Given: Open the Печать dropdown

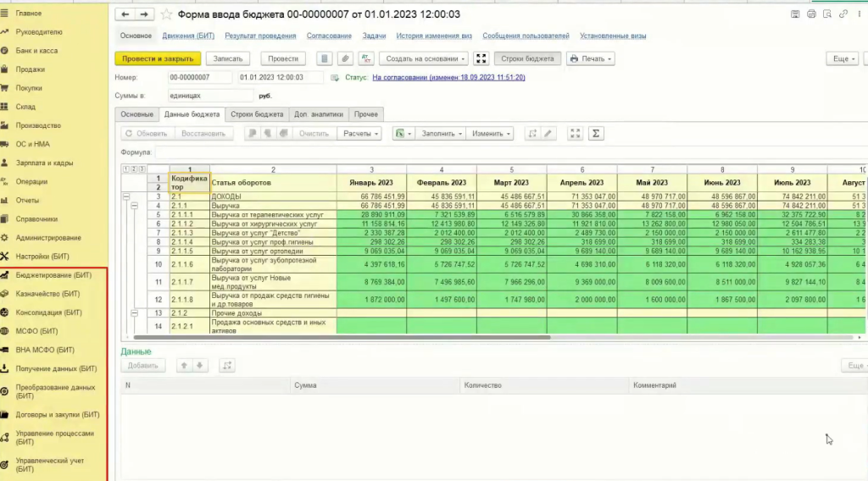Looking at the screenshot, I should point(590,58).
